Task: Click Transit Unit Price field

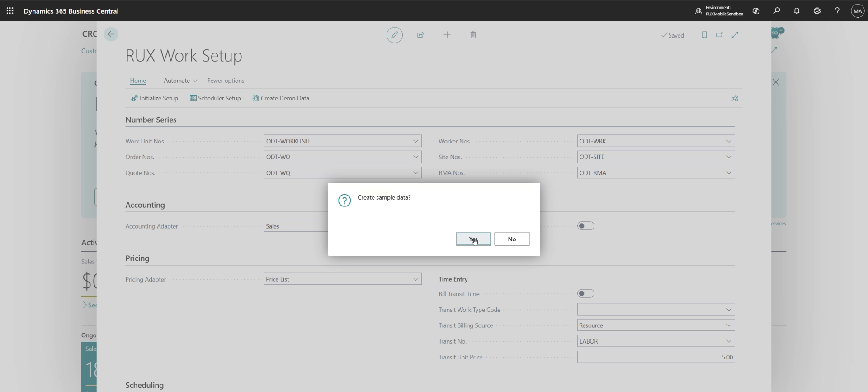Action: click(656, 357)
